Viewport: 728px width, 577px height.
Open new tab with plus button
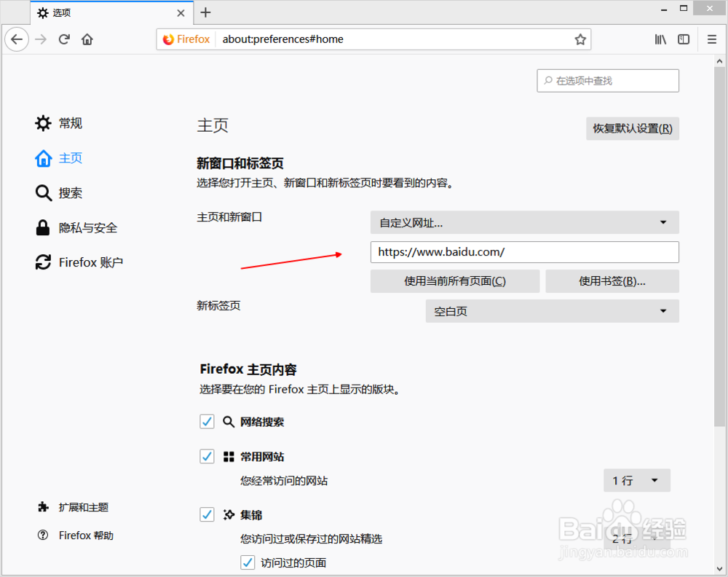[x=205, y=12]
